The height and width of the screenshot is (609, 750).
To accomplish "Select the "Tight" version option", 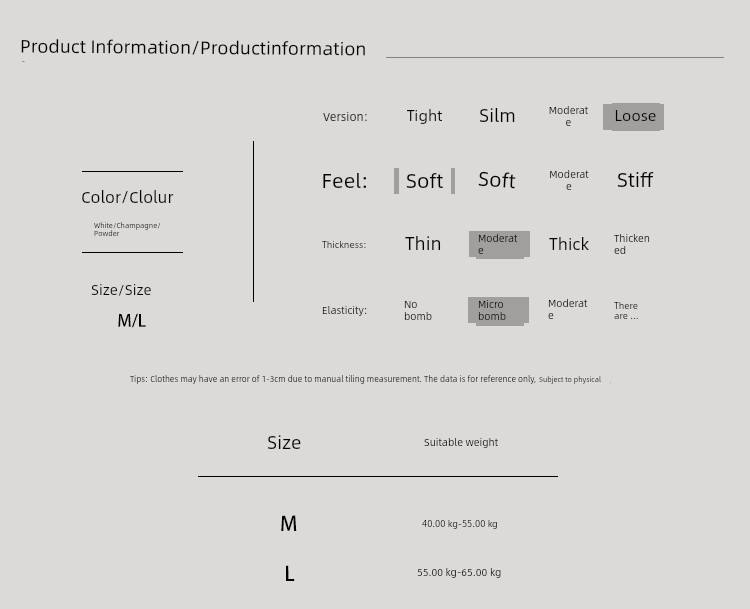I will pos(424,116).
